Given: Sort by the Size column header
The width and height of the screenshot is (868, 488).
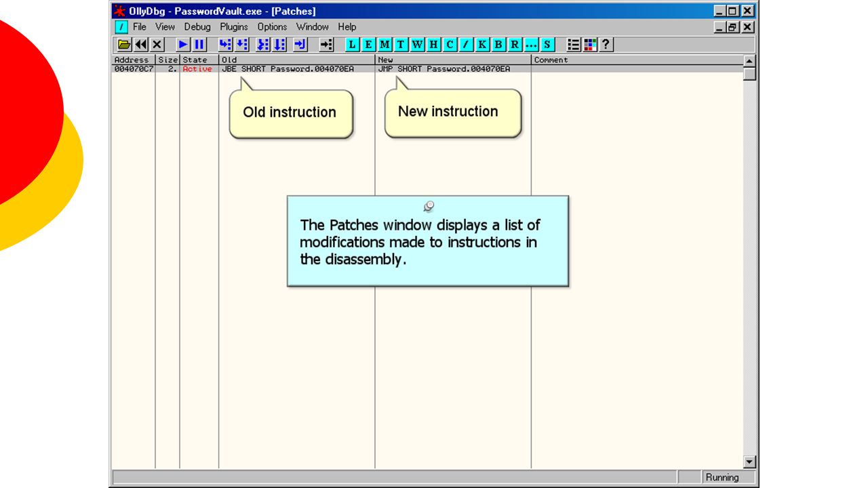Looking at the screenshot, I should 167,60.
